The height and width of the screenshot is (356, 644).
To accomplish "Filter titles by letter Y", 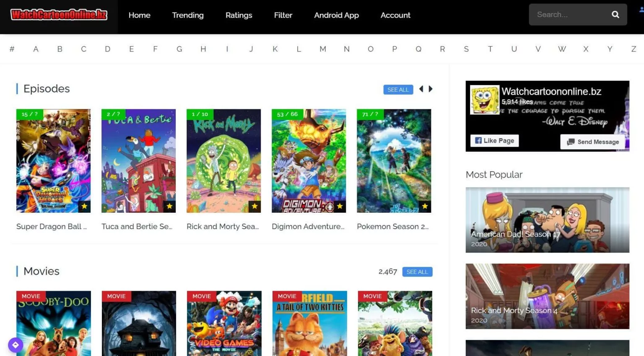I will click(x=610, y=49).
